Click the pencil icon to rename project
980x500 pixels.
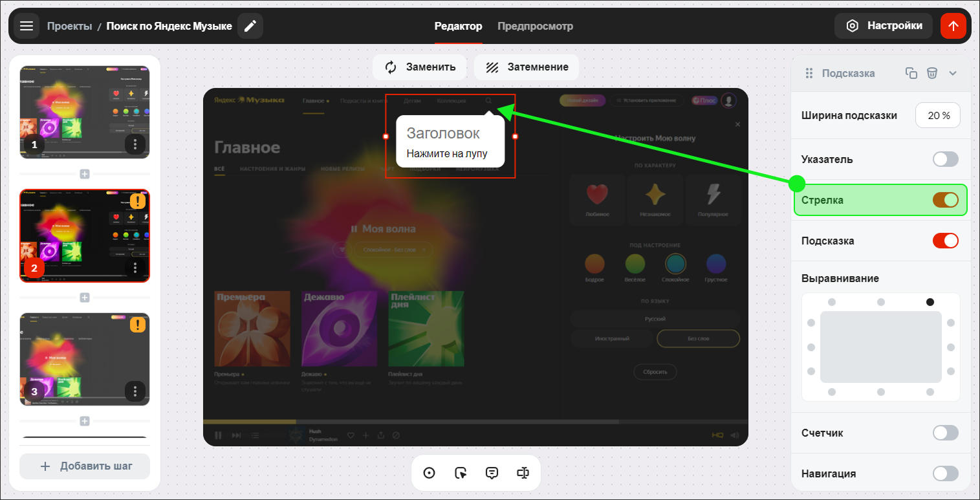click(x=250, y=26)
